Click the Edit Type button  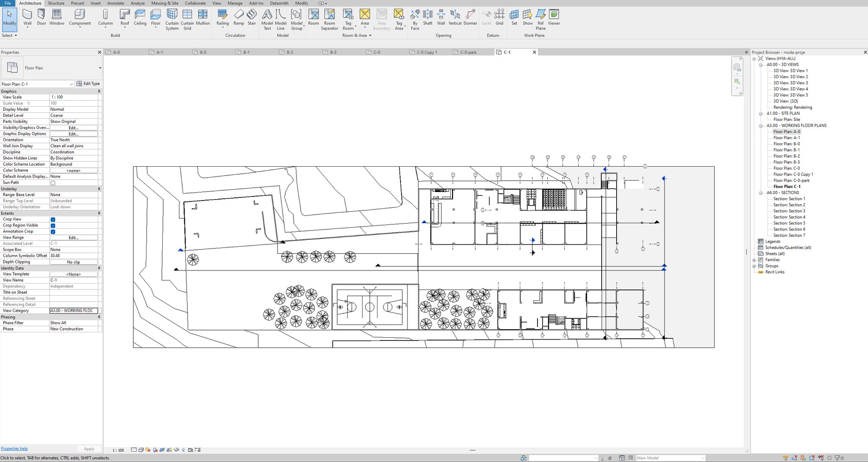pos(88,84)
